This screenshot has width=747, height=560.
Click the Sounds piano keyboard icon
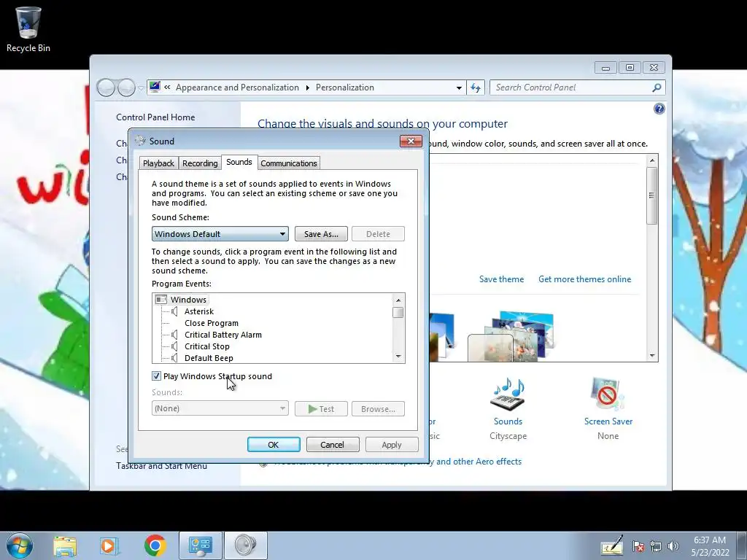pos(508,394)
